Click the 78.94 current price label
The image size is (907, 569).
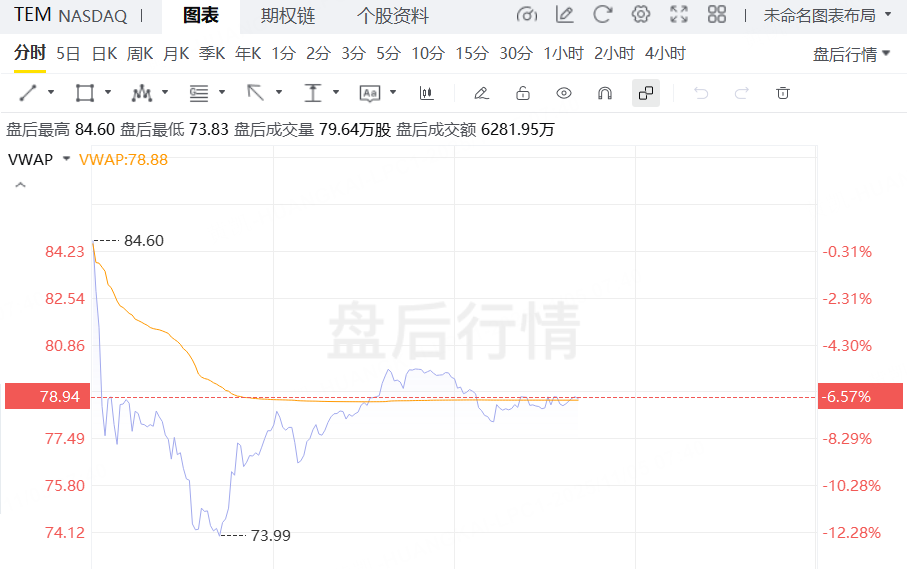tap(45, 397)
